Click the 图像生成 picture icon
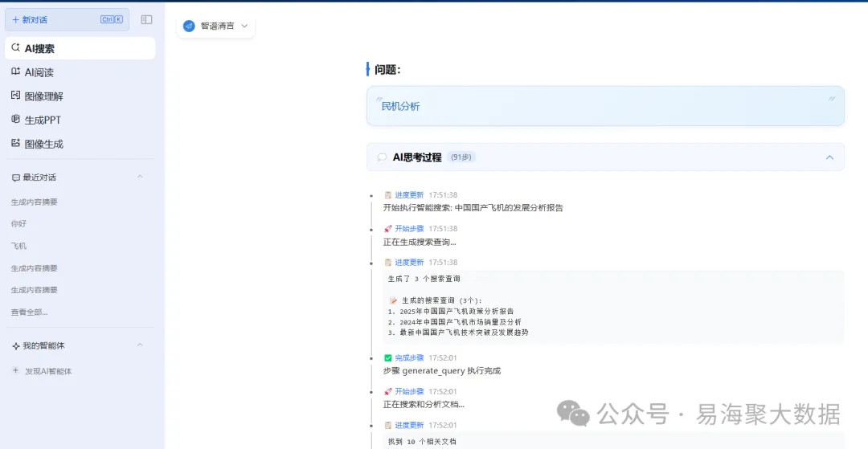Screen dimensions: 868x449 pyautogui.click(x=15, y=143)
